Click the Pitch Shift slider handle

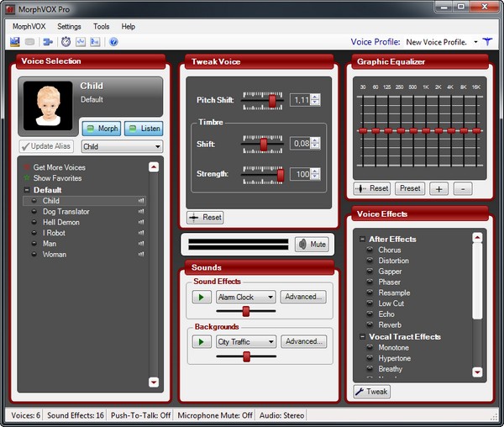pyautogui.click(x=272, y=100)
